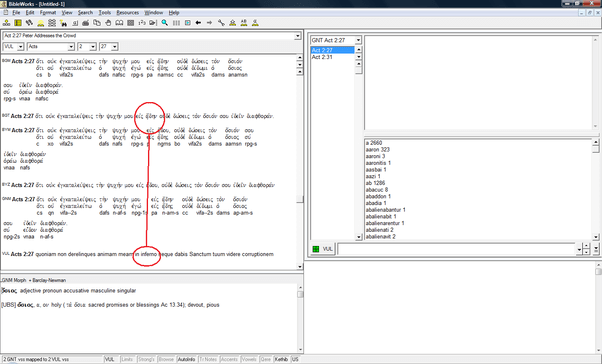Click the stacked blocks toolbar icon
Screen dimensions: 602x364
coord(51,23)
